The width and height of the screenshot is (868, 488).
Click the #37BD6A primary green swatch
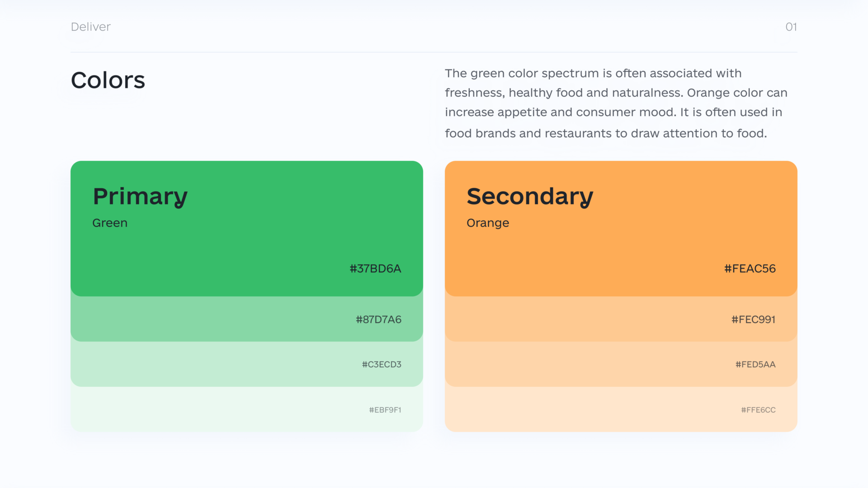pos(247,229)
